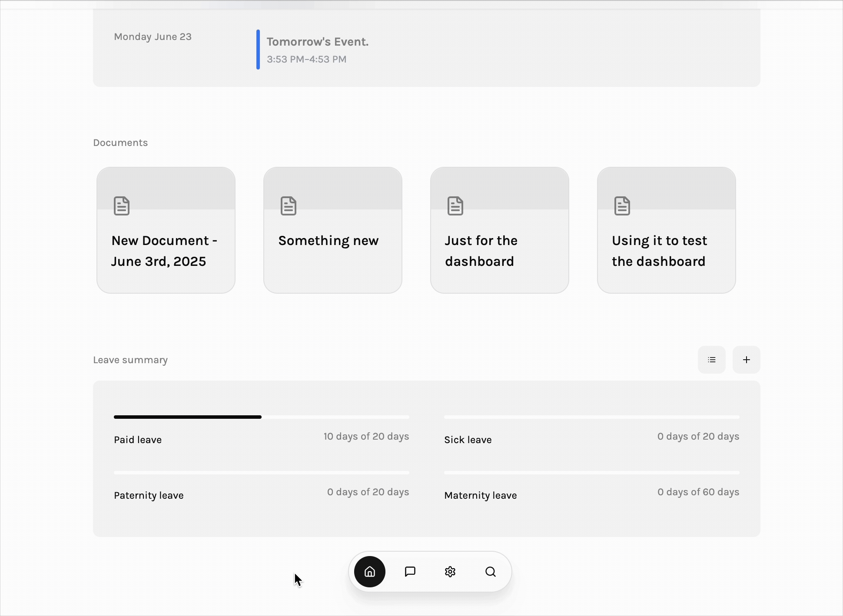Click document icon on New Document card

(122, 206)
